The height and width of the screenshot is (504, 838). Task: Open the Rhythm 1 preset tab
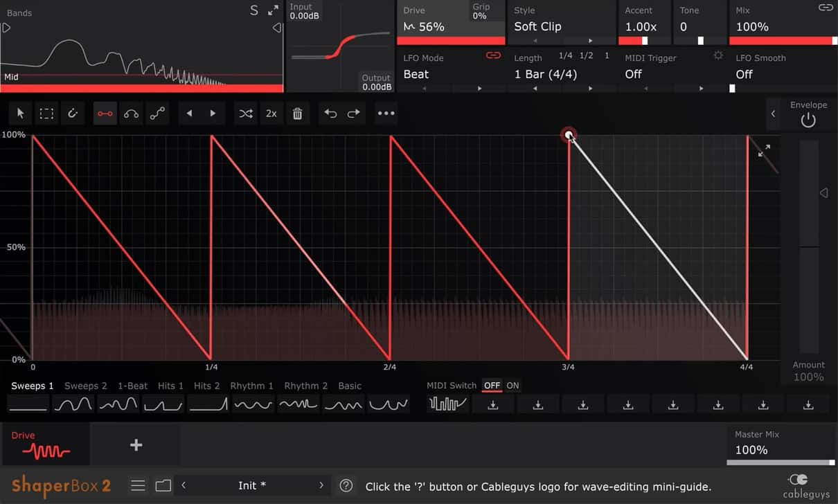pos(251,386)
